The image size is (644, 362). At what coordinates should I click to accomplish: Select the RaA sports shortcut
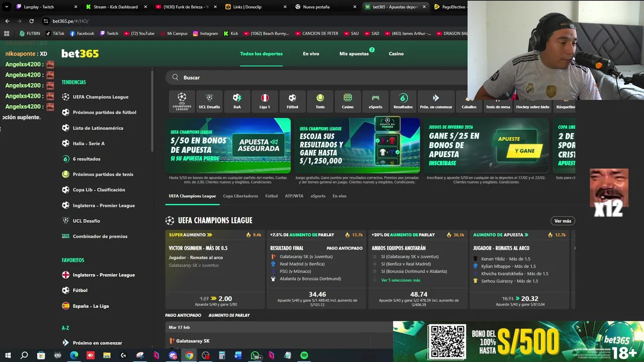[237, 101]
